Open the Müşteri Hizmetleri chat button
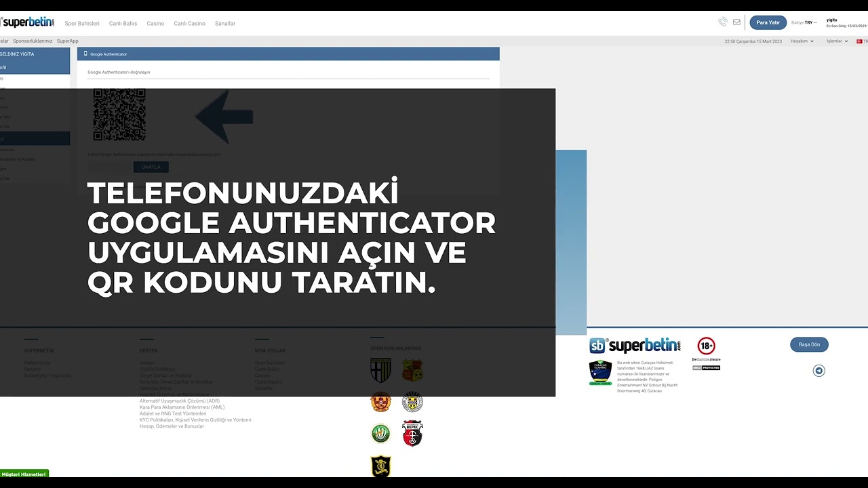The width and height of the screenshot is (868, 488). [24, 474]
